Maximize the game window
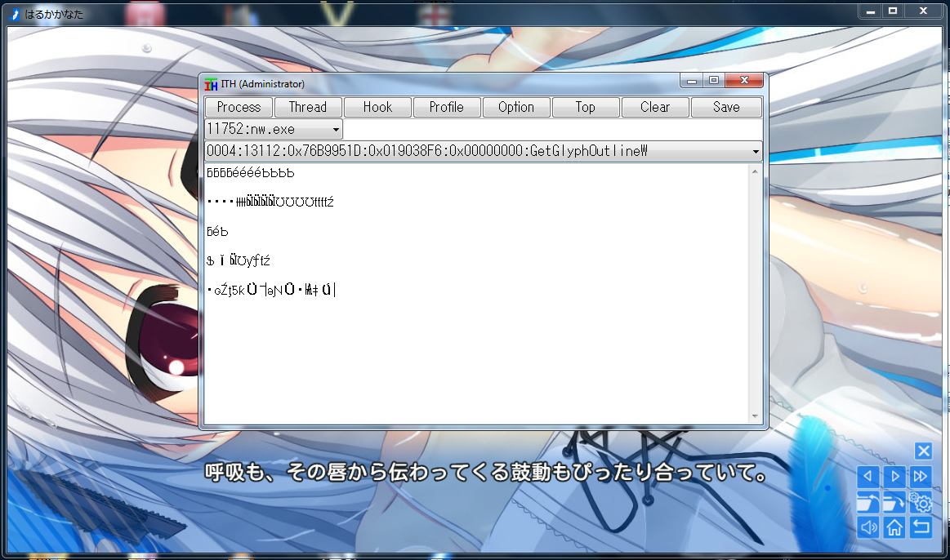This screenshot has height=560, width=950. [893, 11]
